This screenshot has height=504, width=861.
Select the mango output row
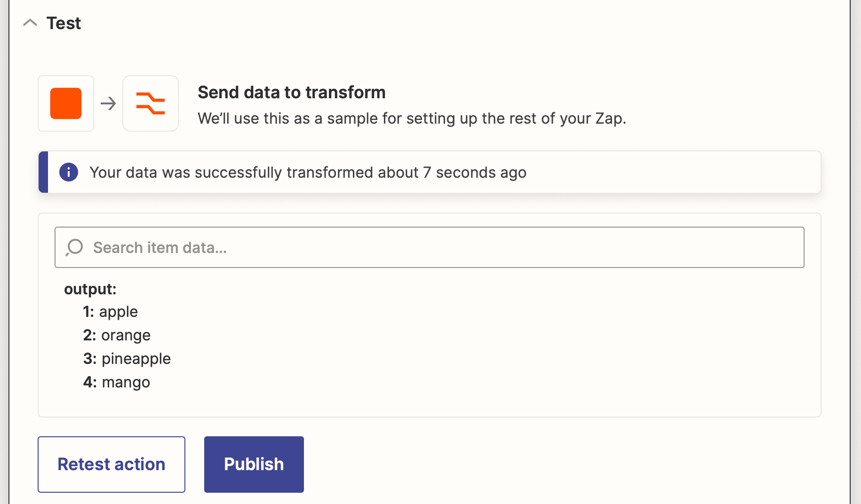[x=126, y=382]
